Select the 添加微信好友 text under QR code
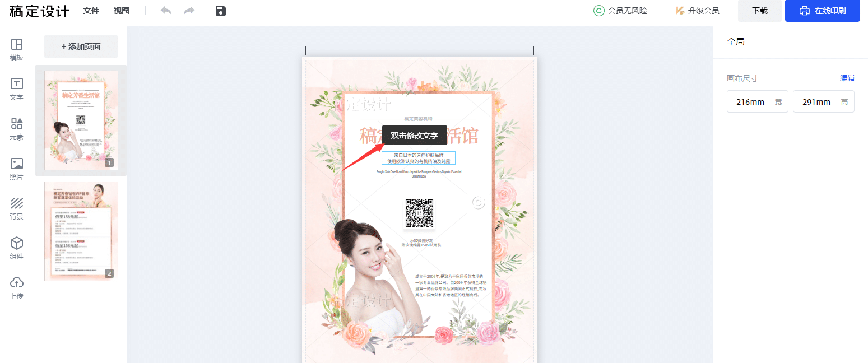Viewport: 868px width, 363px height. click(x=421, y=243)
